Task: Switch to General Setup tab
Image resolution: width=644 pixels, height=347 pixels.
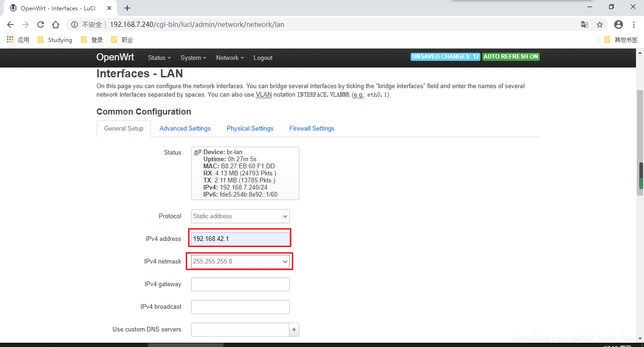Action: pyautogui.click(x=124, y=128)
